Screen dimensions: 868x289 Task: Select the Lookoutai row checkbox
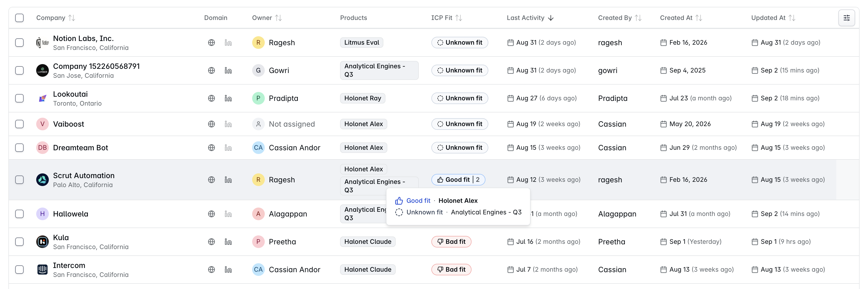coord(19,98)
